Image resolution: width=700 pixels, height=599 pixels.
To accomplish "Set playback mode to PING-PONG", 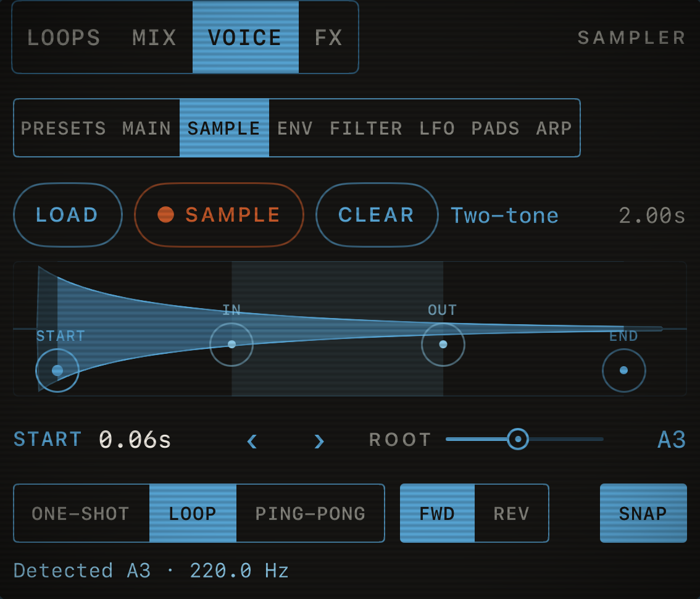I will [310, 513].
